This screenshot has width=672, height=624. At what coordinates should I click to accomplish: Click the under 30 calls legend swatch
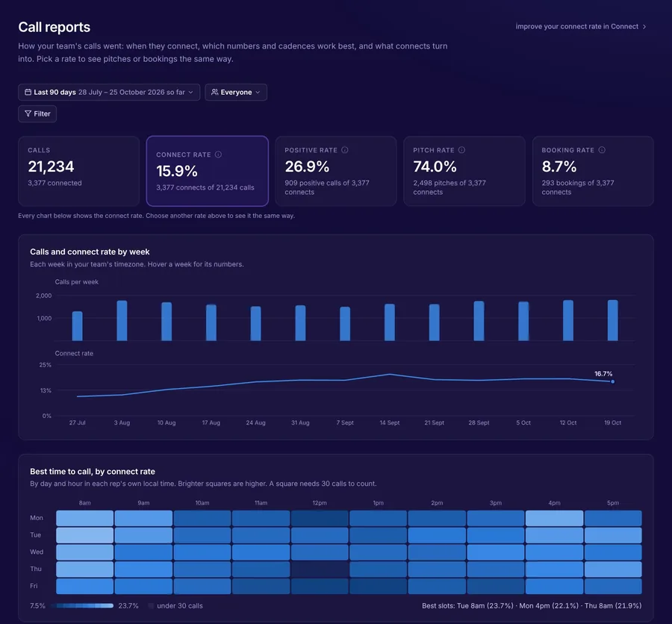(151, 605)
